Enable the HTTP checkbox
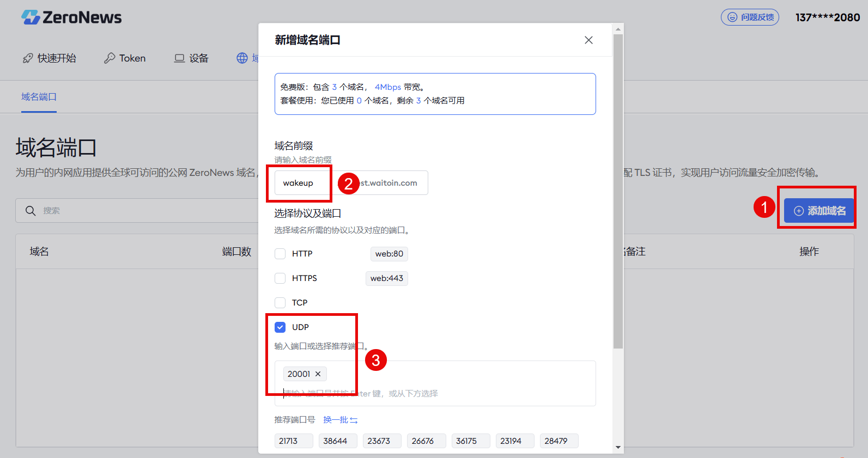 (x=280, y=254)
